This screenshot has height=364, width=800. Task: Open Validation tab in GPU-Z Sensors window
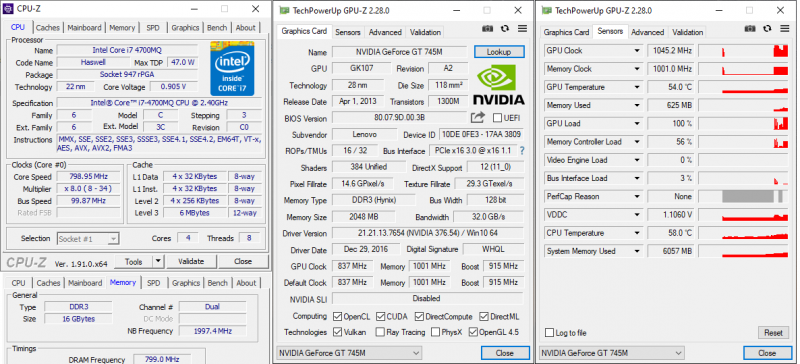687,32
